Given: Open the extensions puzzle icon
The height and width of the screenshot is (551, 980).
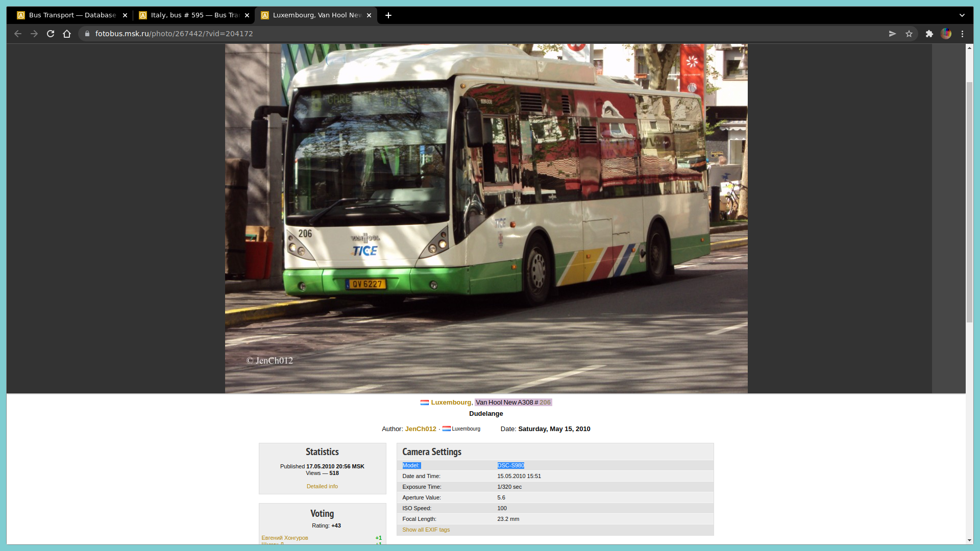Looking at the screenshot, I should [929, 34].
